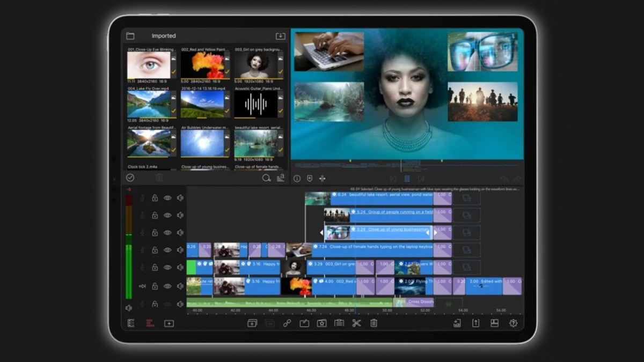Image resolution: width=644 pixels, height=362 pixels.
Task: Tap the trash delete icon in toolbar
Action: (373, 323)
